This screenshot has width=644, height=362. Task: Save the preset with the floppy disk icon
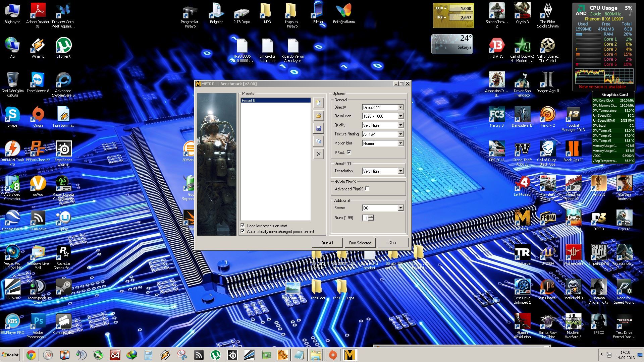[x=318, y=128]
